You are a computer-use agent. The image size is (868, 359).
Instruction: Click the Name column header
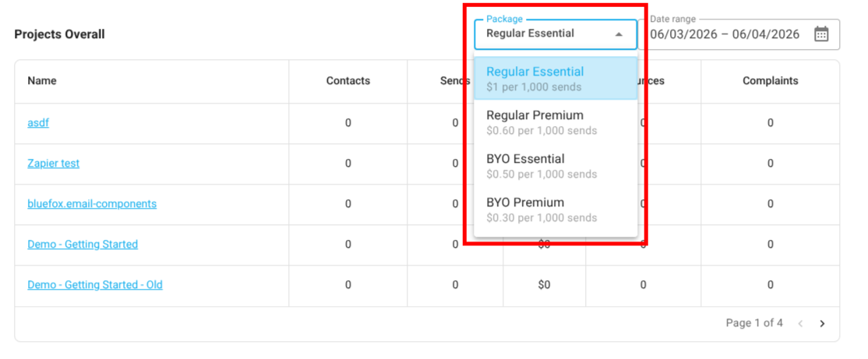point(42,81)
